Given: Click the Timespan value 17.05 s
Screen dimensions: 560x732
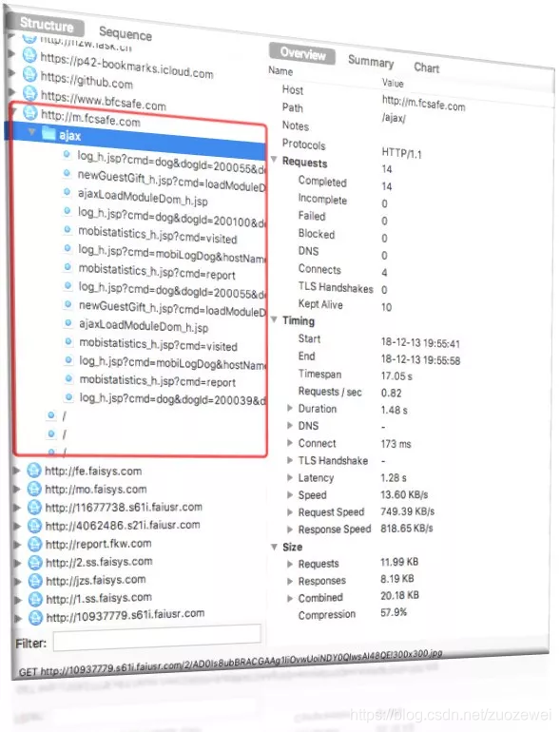Looking at the screenshot, I should tap(396, 376).
